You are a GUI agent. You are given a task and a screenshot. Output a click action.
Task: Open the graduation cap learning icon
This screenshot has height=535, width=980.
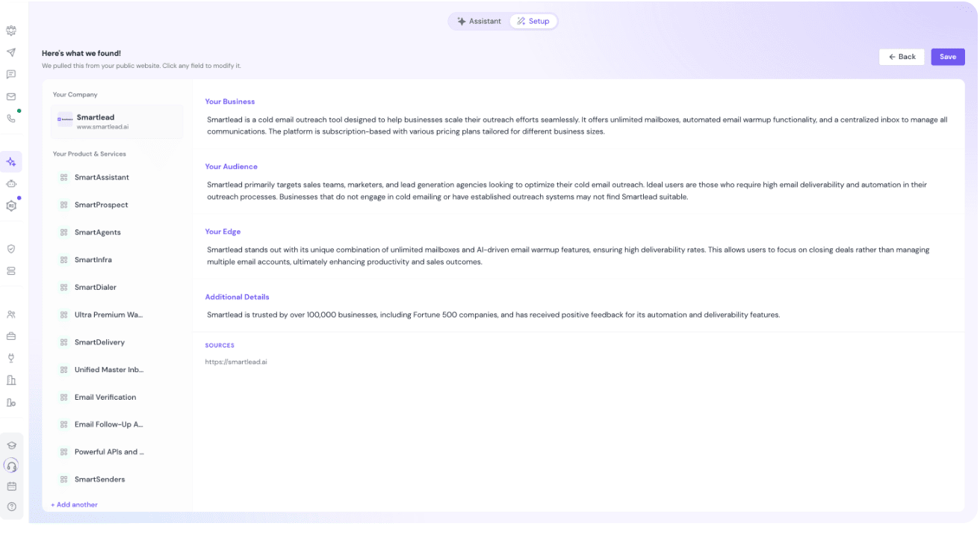11,445
